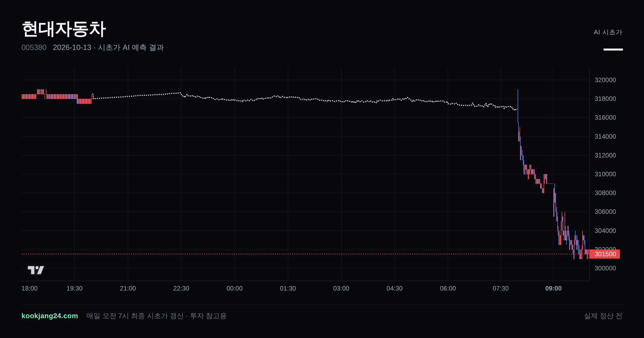Open the kookjang24.com link

tap(50, 316)
